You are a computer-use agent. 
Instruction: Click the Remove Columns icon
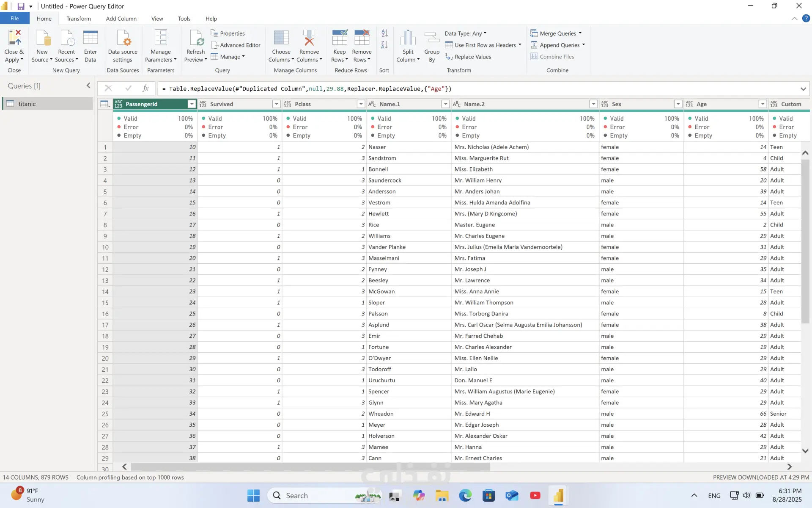coord(309,38)
